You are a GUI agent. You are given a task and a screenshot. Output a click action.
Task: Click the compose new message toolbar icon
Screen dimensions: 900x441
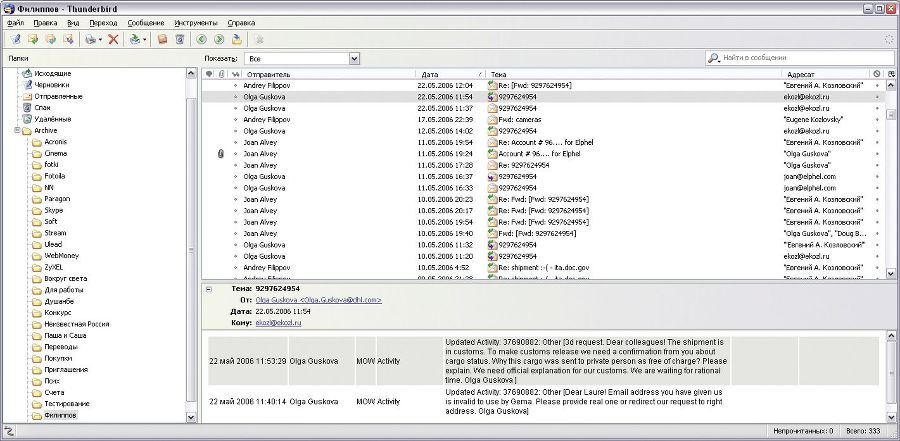15,39
